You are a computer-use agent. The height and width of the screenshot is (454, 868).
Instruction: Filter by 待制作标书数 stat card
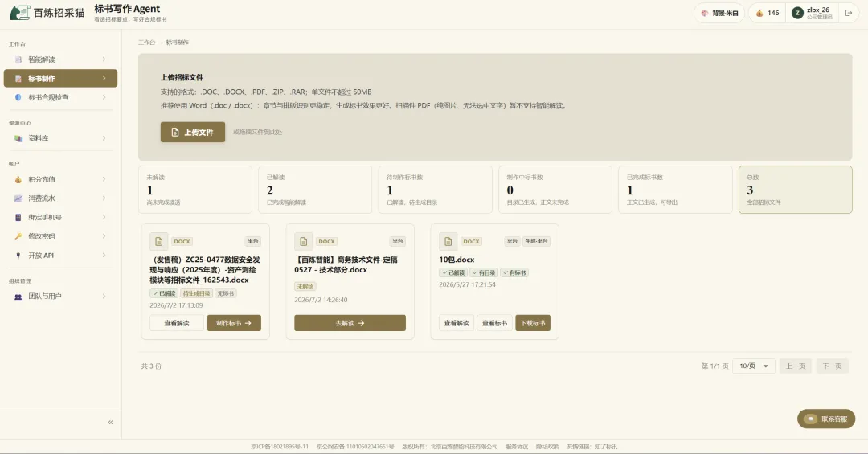[x=435, y=190]
